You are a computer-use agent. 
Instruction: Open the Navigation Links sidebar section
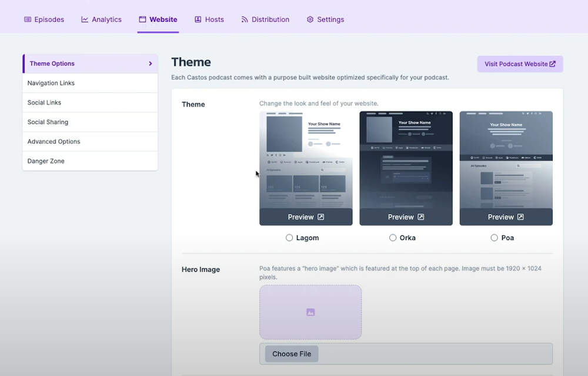click(51, 83)
